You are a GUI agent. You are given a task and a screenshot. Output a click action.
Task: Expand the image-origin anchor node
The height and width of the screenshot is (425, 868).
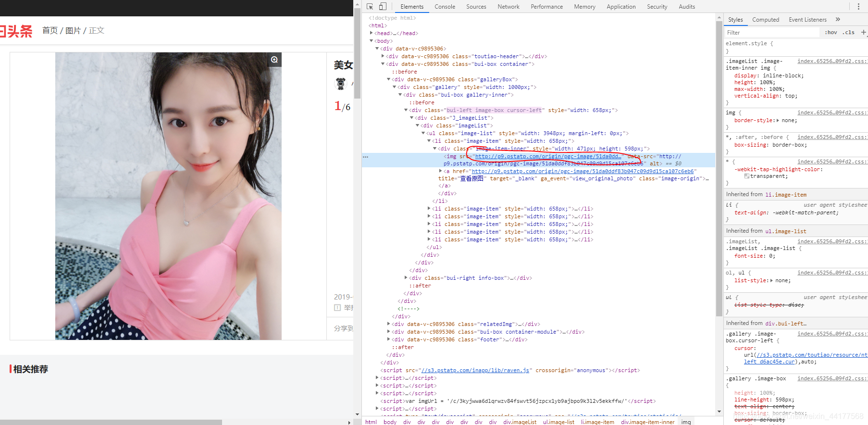pos(441,171)
